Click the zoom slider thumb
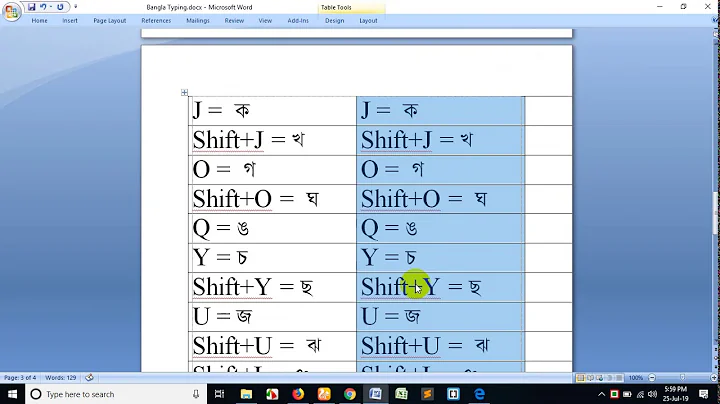 [683, 377]
